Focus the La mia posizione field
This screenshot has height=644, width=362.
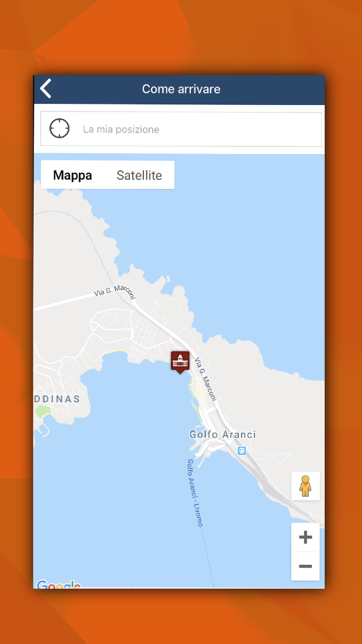[x=181, y=129]
